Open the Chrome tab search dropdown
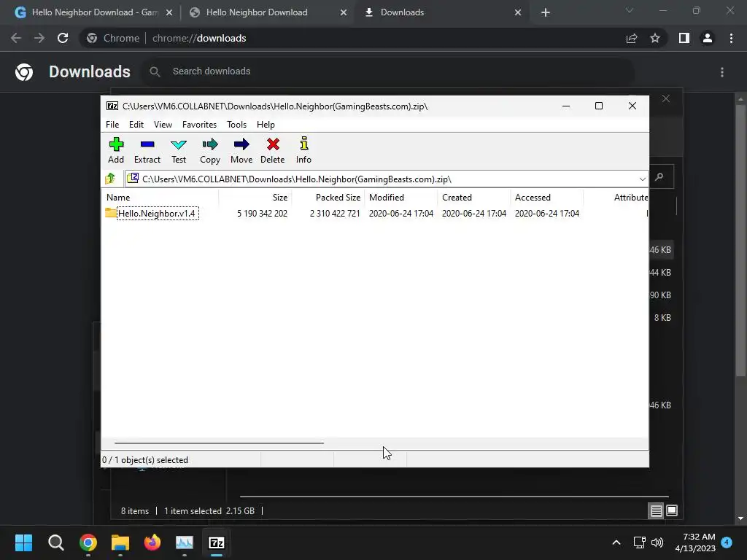Viewport: 747px width, 560px height. tap(630, 10)
